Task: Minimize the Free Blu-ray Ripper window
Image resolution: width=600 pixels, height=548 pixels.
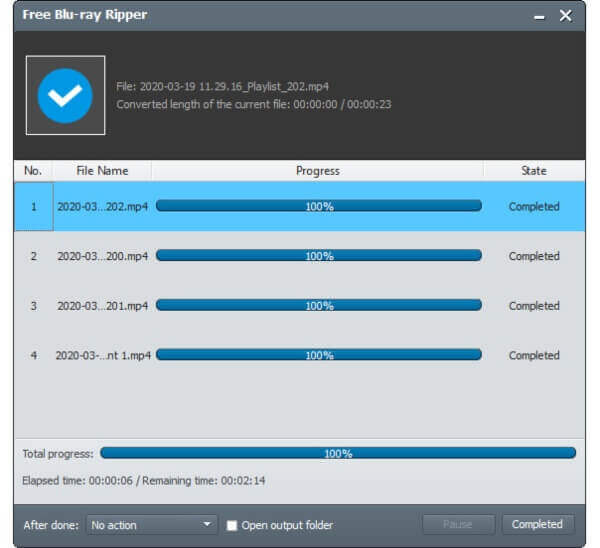Action: point(539,16)
